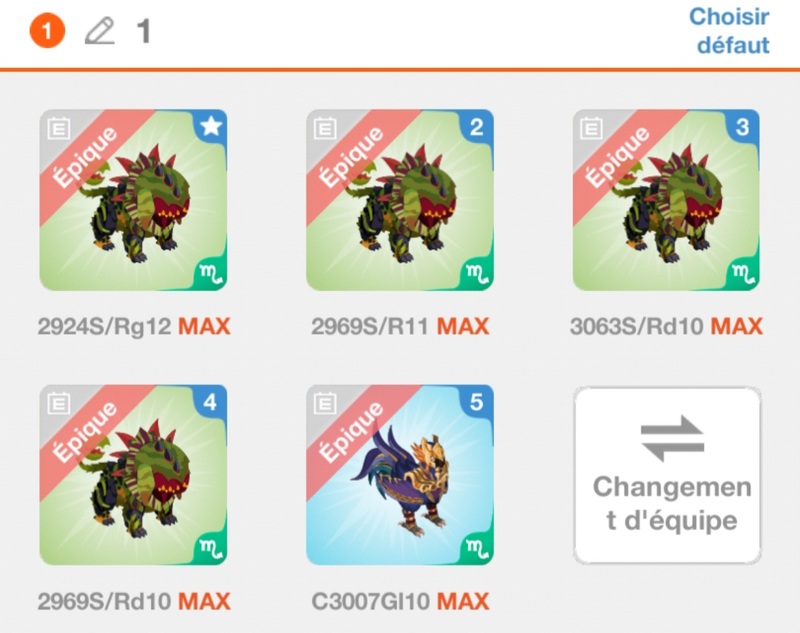Tap the pencil edit icon beside team number
800x633 pixels.
click(x=99, y=31)
